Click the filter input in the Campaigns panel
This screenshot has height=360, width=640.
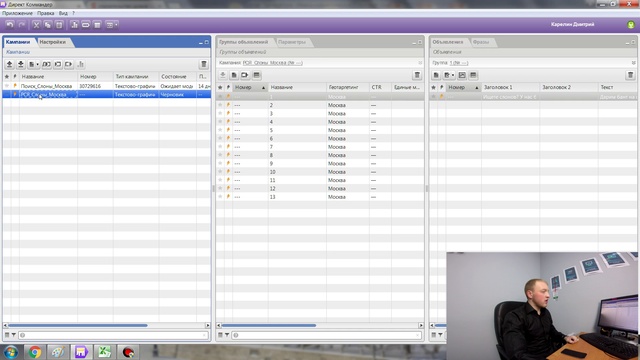(113, 335)
